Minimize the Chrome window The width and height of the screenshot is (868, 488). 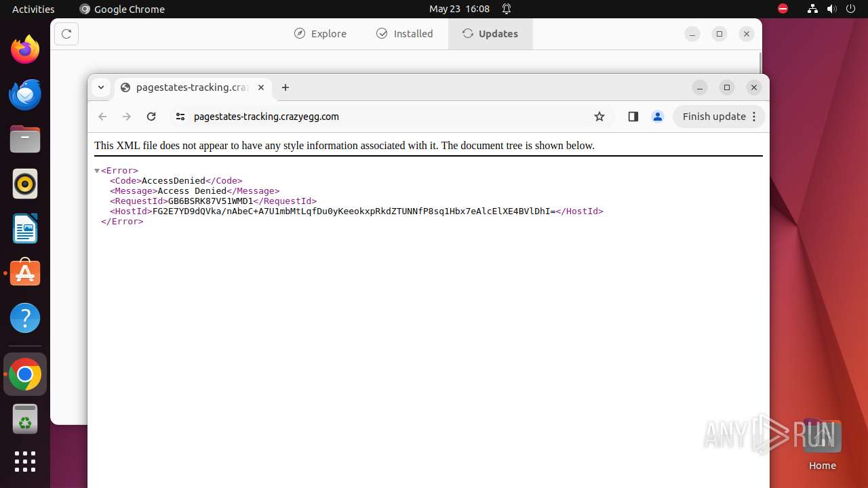coord(700,87)
